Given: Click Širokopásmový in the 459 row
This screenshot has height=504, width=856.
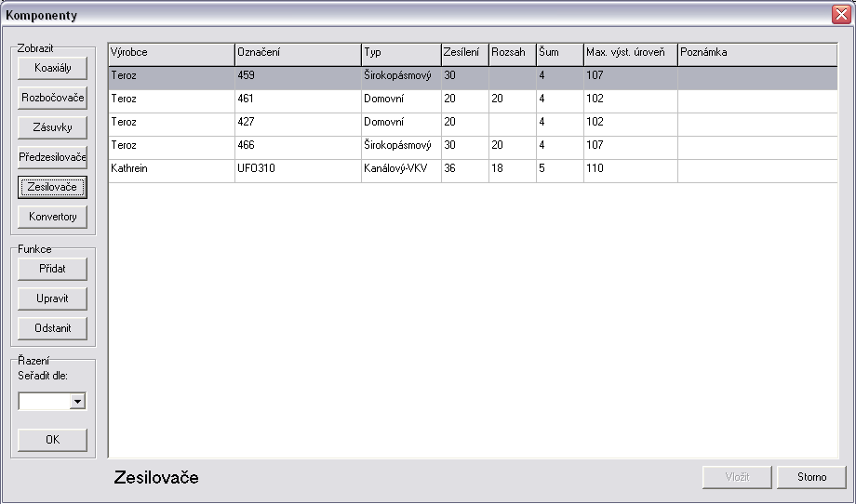Looking at the screenshot, I should pos(401,78).
